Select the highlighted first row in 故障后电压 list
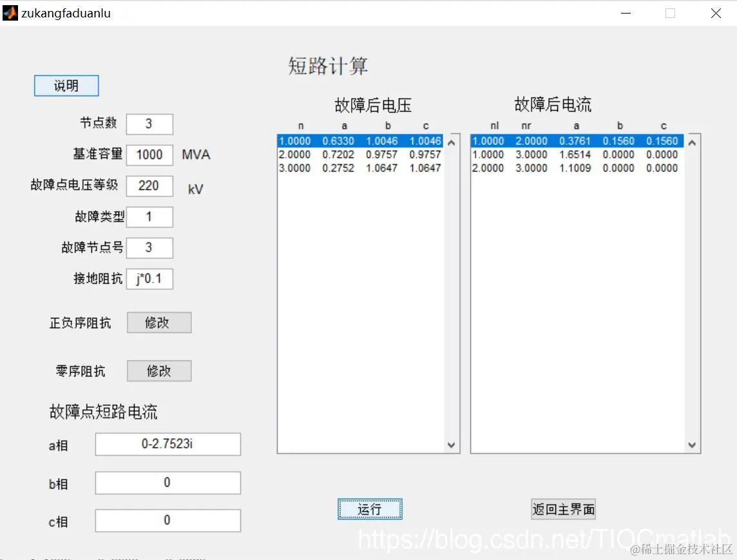Viewport: 737px width, 560px height. [x=361, y=140]
